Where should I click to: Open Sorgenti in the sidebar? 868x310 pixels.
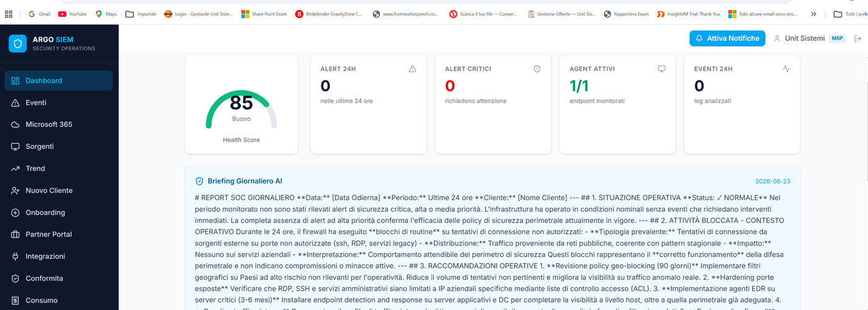pos(59,146)
